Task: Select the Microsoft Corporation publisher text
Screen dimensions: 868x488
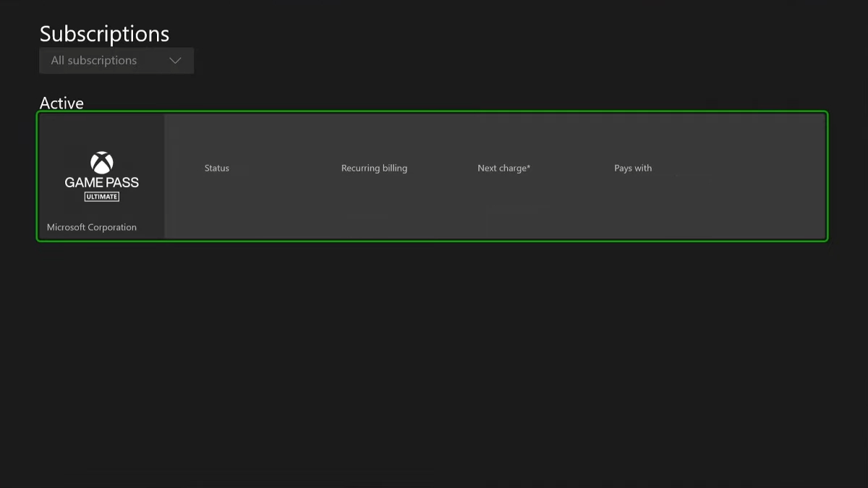Action: [x=91, y=226]
